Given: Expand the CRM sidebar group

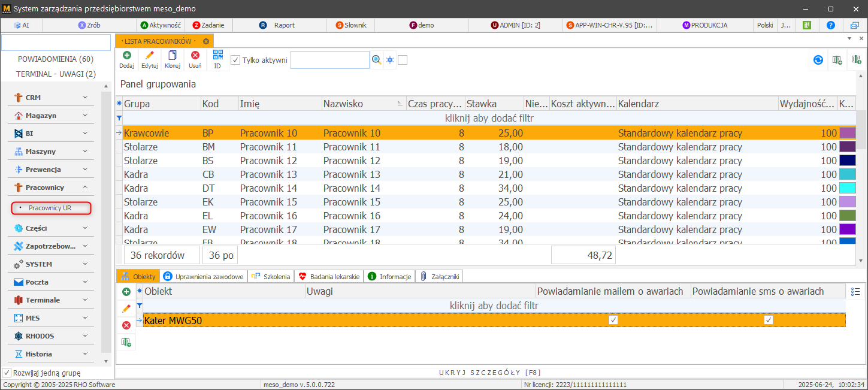Looking at the screenshot, I should (50, 98).
